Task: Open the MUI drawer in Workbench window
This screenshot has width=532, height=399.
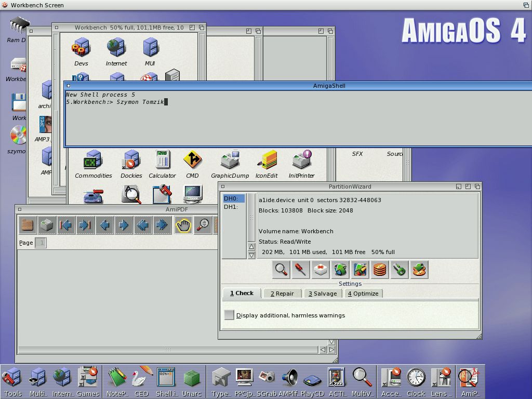Action: pos(150,51)
